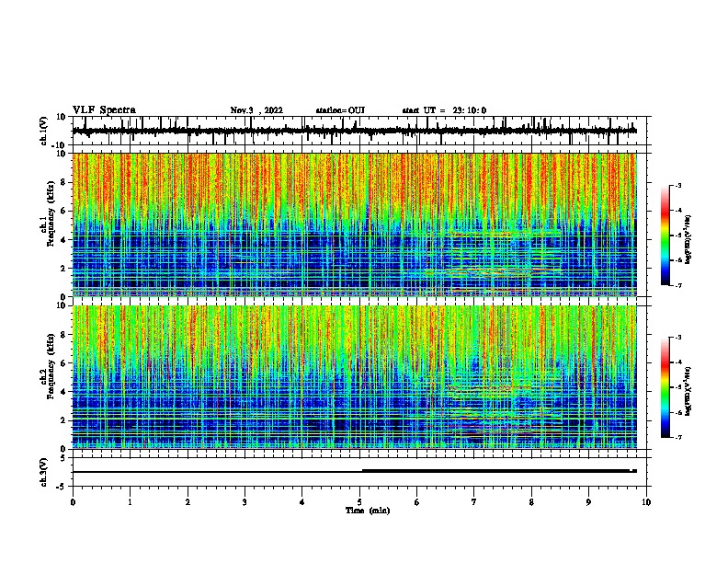This screenshot has width=728, height=563.
Task: Click the ch.2 spectrogram color scale bar
Action: click(665, 387)
